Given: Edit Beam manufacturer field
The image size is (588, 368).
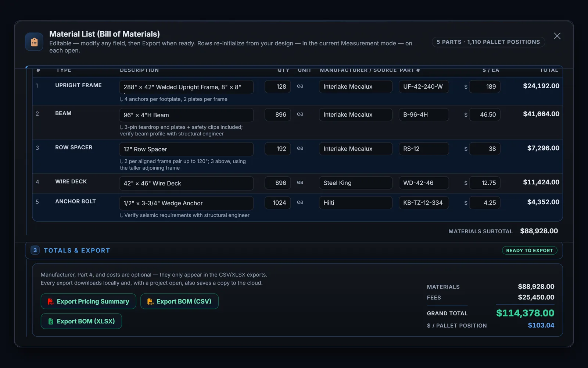Looking at the screenshot, I should 356,114.
